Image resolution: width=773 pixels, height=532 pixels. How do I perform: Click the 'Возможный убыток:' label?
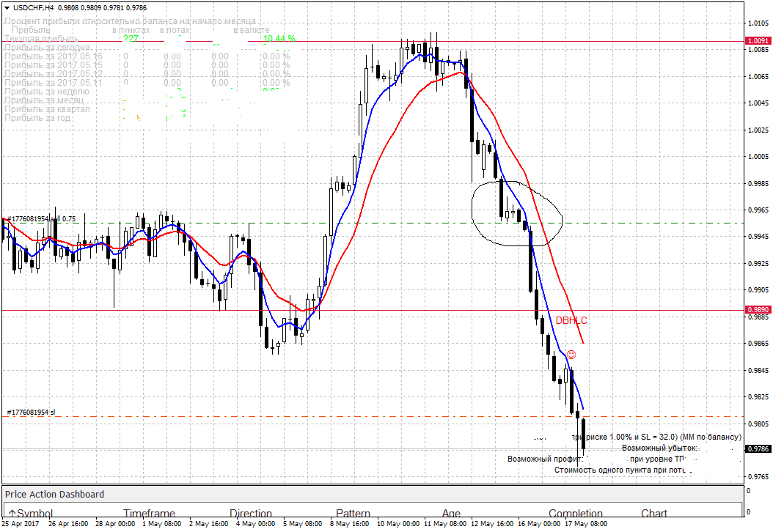(659, 448)
